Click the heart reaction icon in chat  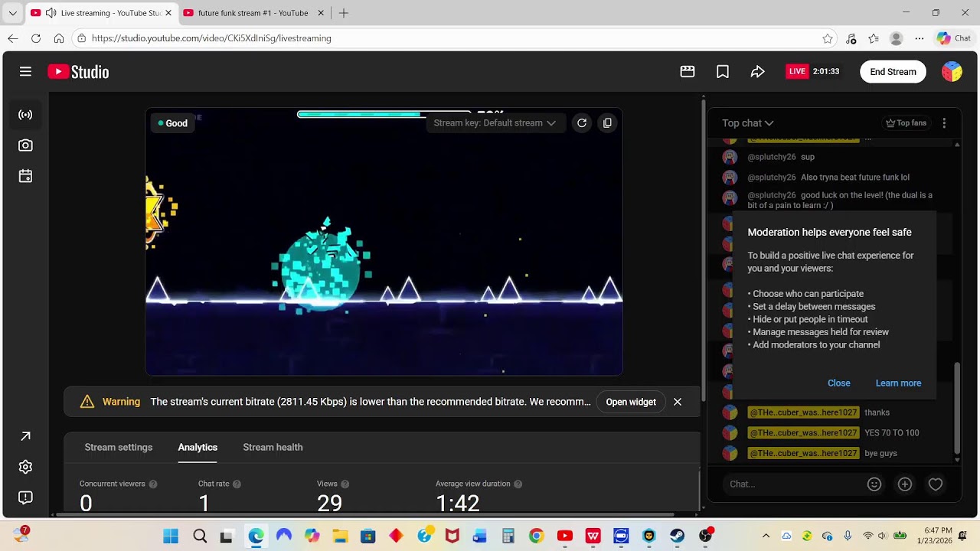pyautogui.click(x=936, y=484)
